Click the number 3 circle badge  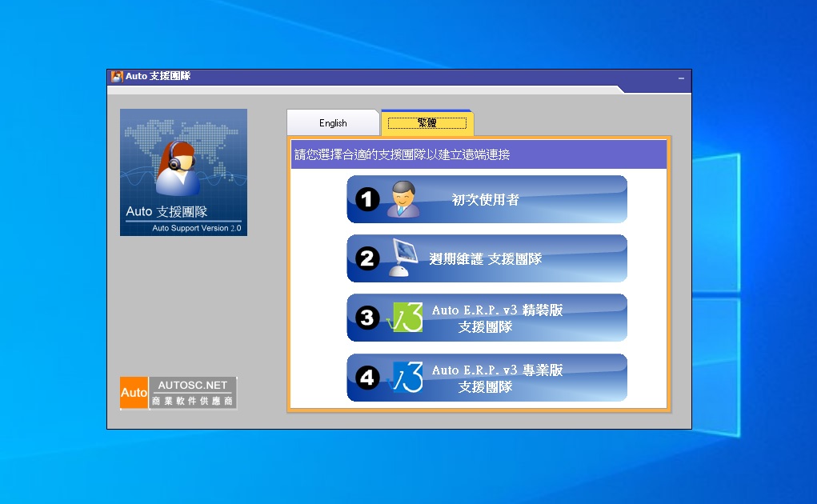(367, 318)
